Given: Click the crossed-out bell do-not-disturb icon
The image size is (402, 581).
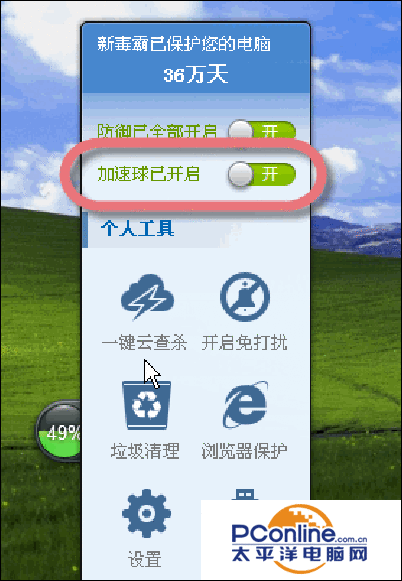Looking at the screenshot, I should [245, 296].
